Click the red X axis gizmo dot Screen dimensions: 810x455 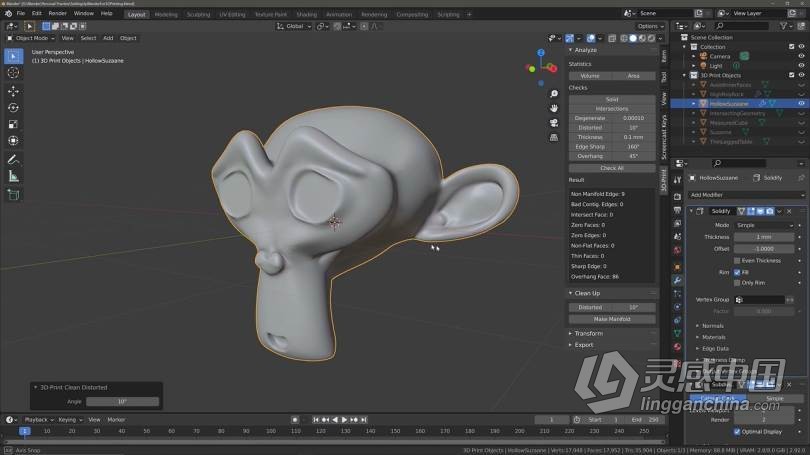point(552,69)
